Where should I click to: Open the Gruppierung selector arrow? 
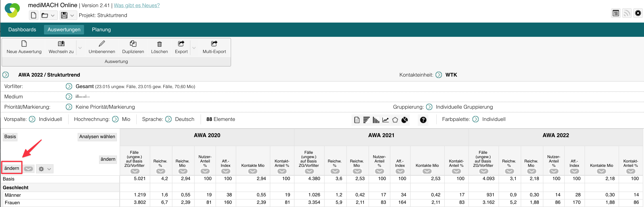[x=429, y=107]
